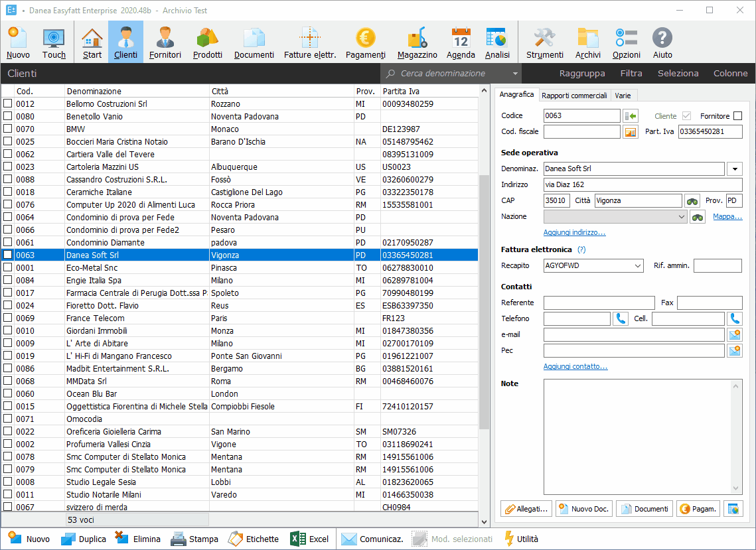Viewport: 756px width, 550px height.
Task: Go to the Start home icon
Action: click(x=92, y=42)
